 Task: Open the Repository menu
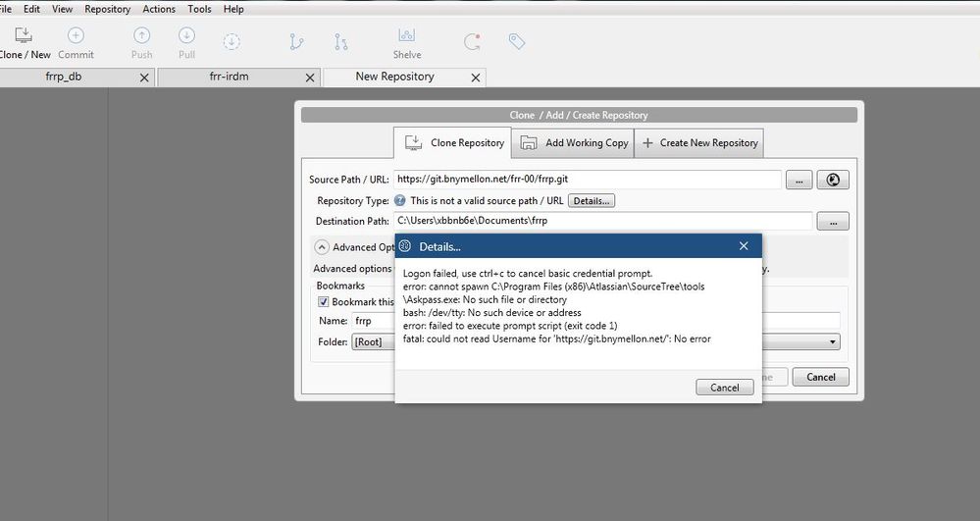108,9
